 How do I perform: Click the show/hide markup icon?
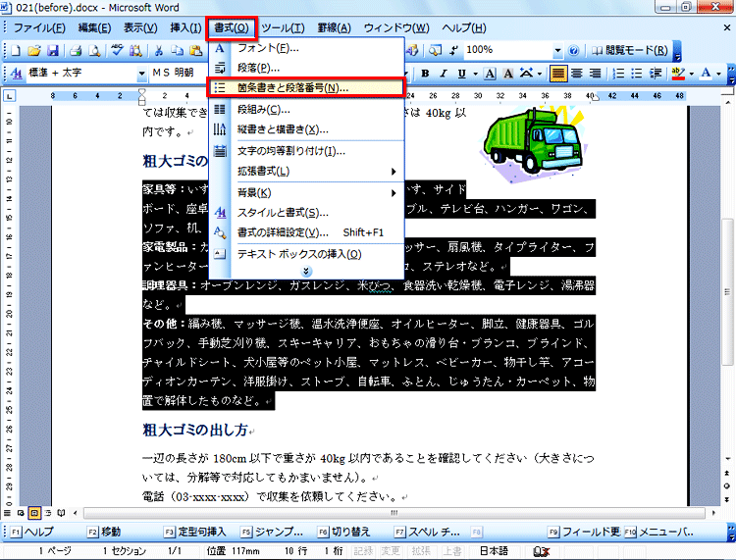[454, 50]
